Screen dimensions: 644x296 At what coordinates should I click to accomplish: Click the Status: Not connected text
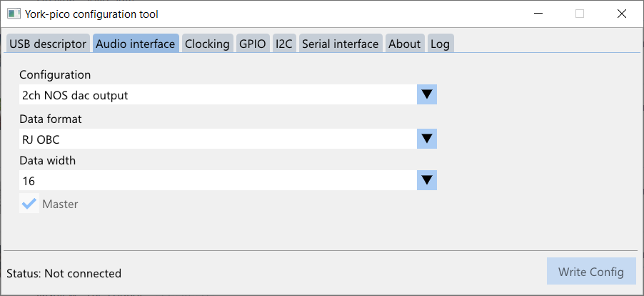pyautogui.click(x=64, y=273)
